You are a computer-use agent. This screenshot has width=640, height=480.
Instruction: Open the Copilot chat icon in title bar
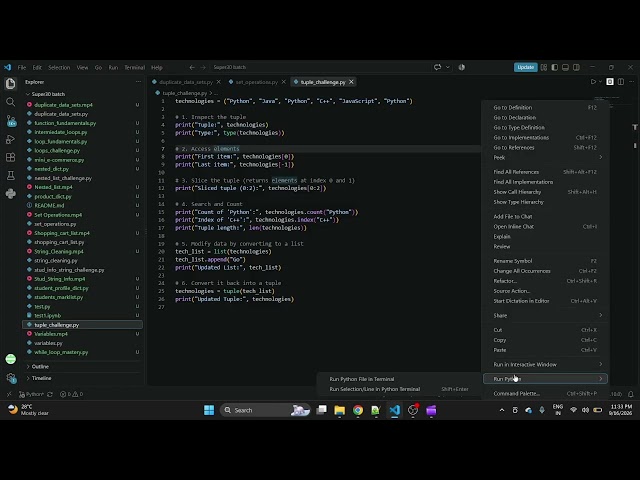point(438,67)
